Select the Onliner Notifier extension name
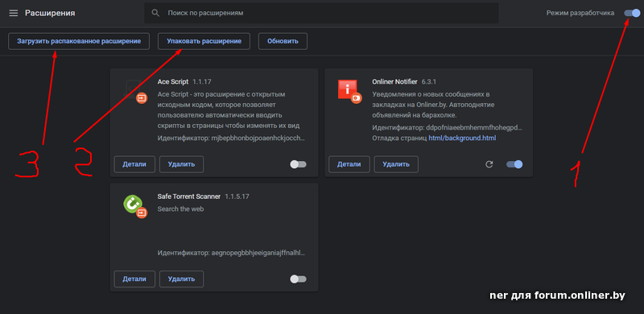Screen dimensions: 644x314 [394, 82]
